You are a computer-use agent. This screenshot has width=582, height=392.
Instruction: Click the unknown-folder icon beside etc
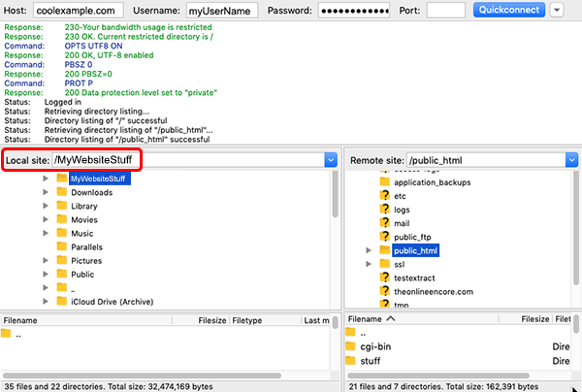(x=385, y=195)
